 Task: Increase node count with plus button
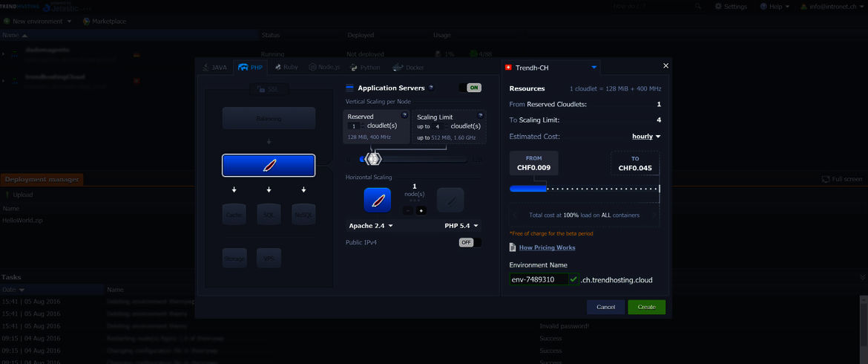[x=421, y=210]
